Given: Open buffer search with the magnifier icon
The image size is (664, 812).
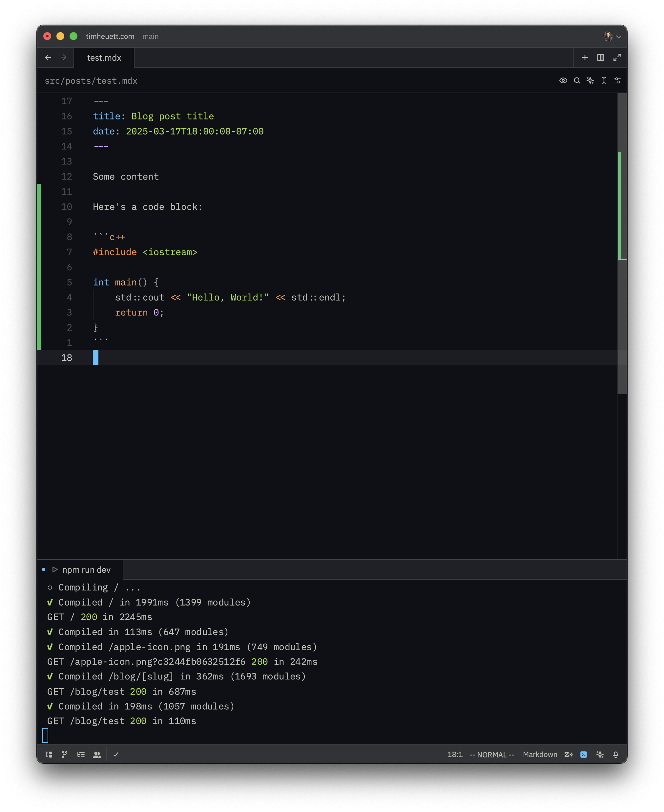Looking at the screenshot, I should [577, 80].
